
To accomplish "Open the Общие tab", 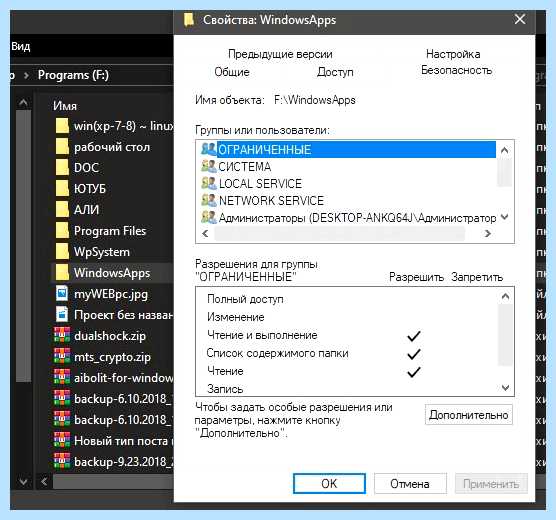I will [232, 72].
